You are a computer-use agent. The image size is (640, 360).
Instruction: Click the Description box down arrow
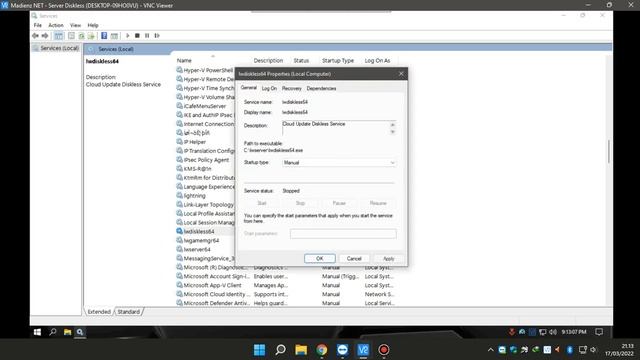(x=392, y=132)
